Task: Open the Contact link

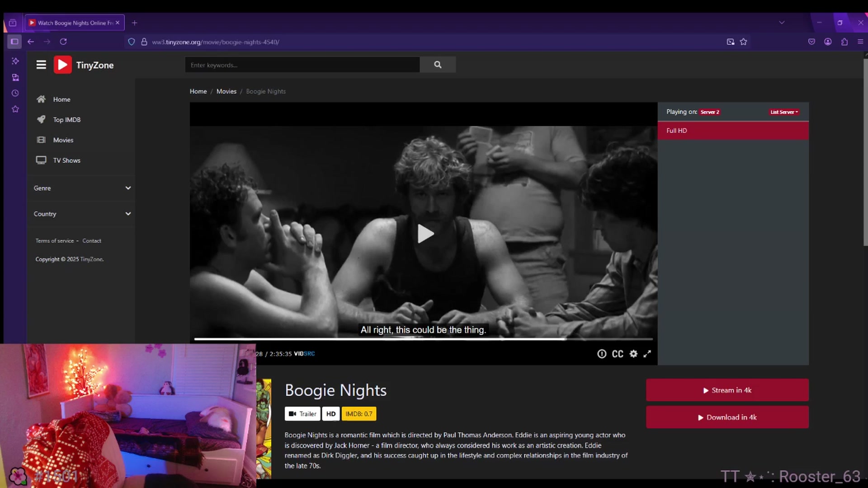Action: click(92, 241)
